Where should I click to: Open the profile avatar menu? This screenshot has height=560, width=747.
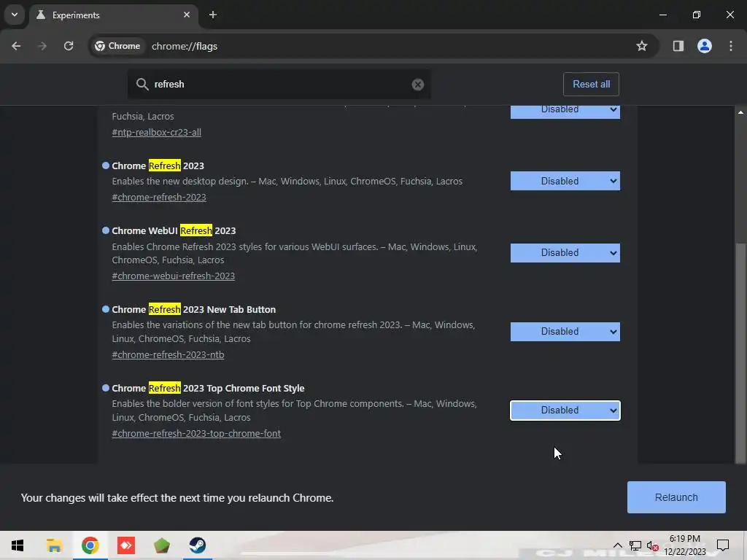point(704,46)
